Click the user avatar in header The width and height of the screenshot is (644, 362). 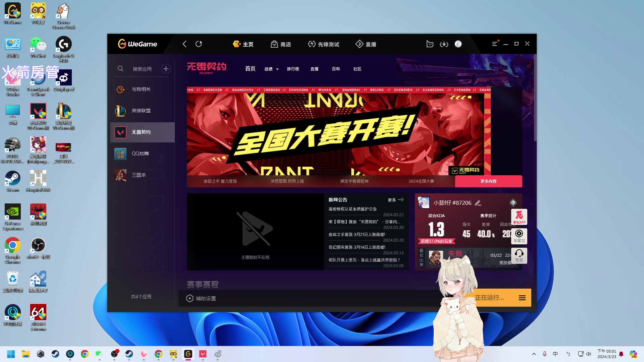pyautogui.click(x=458, y=44)
